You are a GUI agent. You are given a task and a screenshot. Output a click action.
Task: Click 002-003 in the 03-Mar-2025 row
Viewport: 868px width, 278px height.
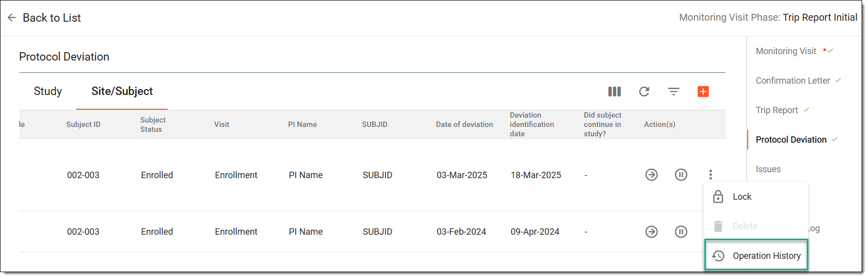83,175
